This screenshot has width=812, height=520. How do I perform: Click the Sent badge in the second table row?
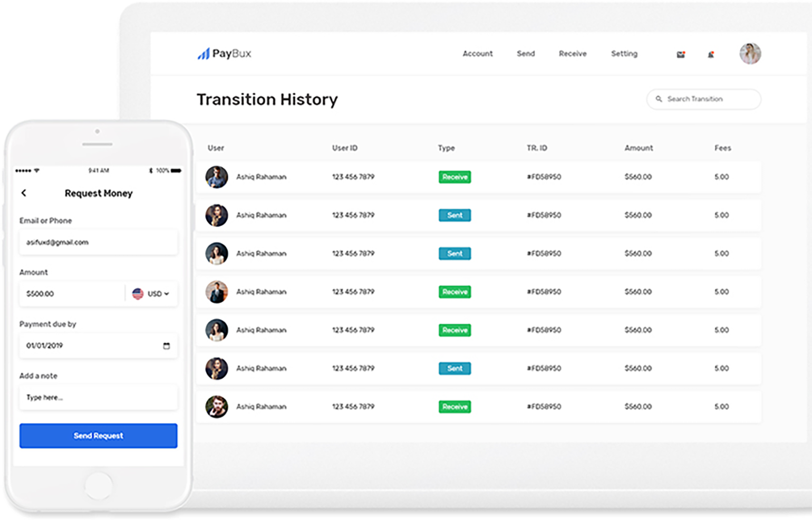coord(455,215)
